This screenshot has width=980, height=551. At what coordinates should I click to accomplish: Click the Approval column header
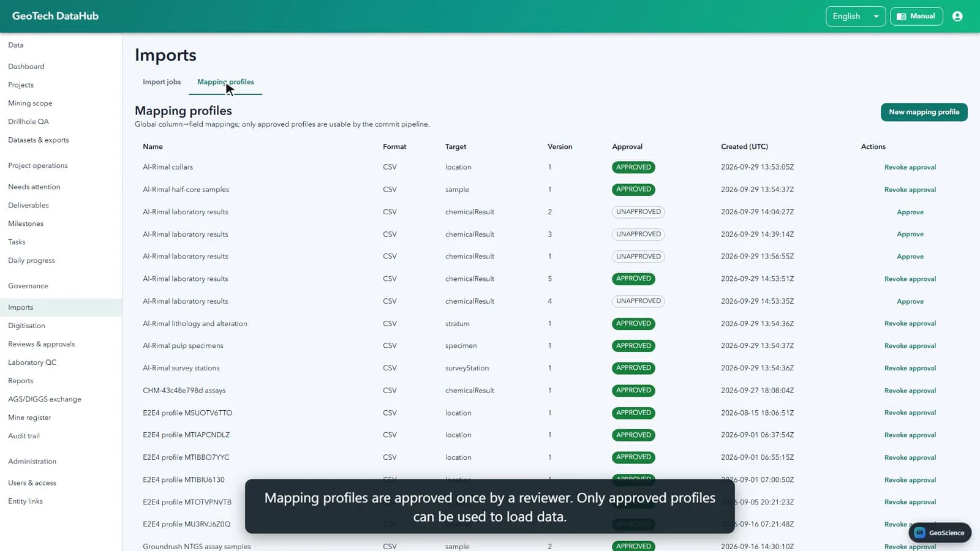[627, 147]
